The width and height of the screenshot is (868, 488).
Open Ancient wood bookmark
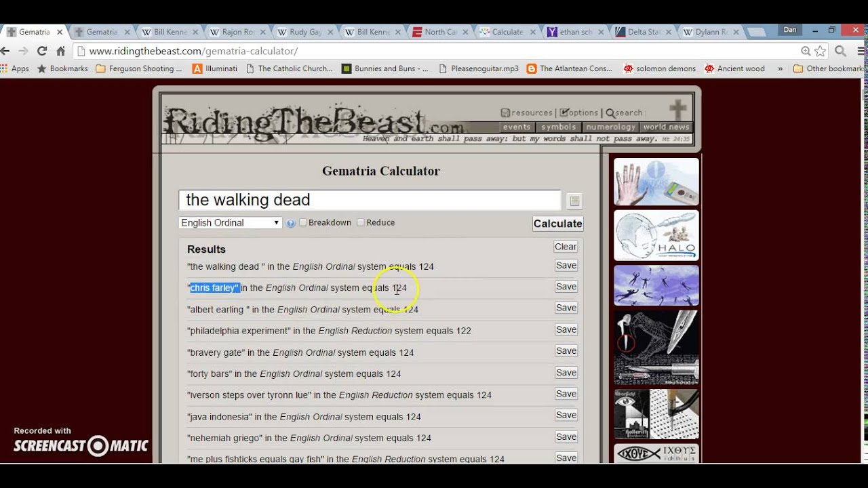tap(734, 68)
